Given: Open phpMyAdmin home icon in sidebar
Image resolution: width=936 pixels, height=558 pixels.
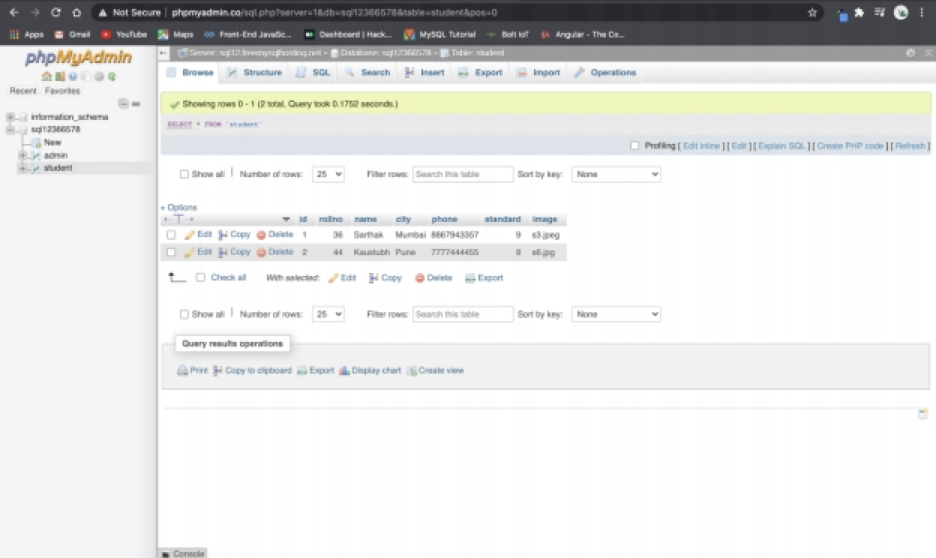Looking at the screenshot, I should (47, 76).
